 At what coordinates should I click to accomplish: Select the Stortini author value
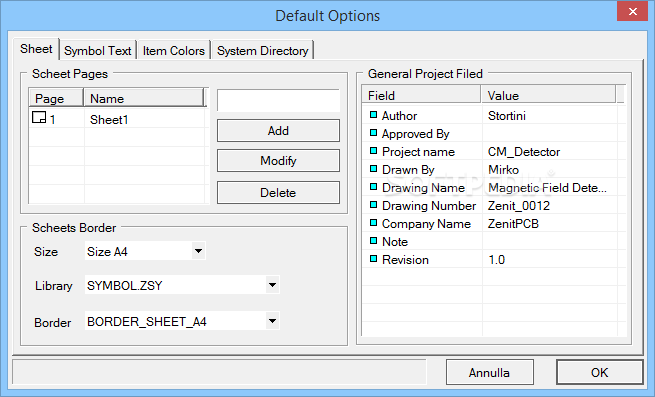(507, 115)
